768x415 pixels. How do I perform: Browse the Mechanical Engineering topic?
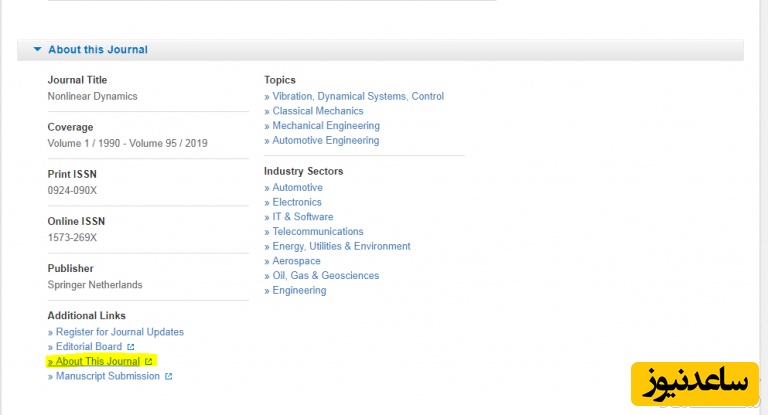pos(325,126)
